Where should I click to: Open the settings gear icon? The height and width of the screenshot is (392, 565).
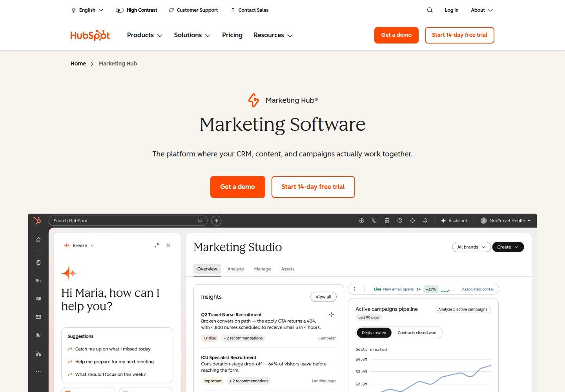412,221
